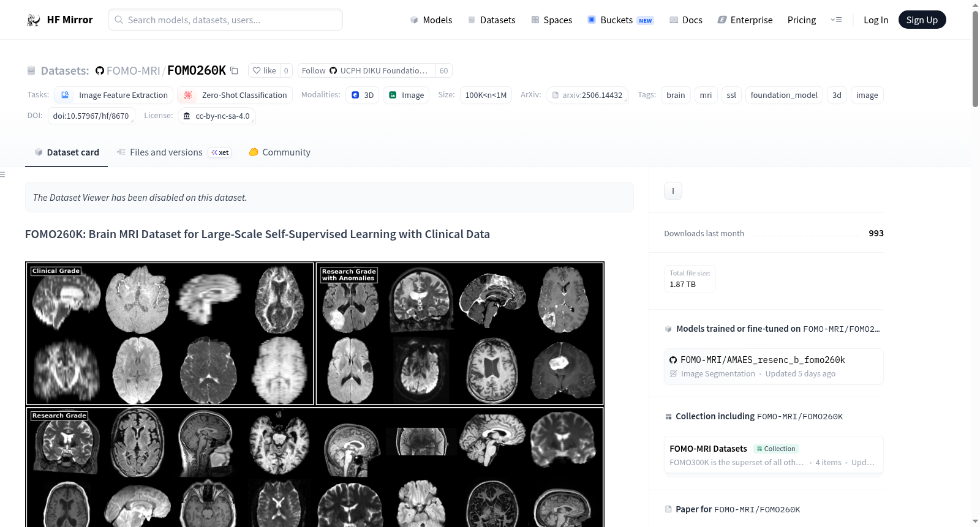Switch to the Community tab
This screenshot has height=527, width=980.
click(279, 152)
